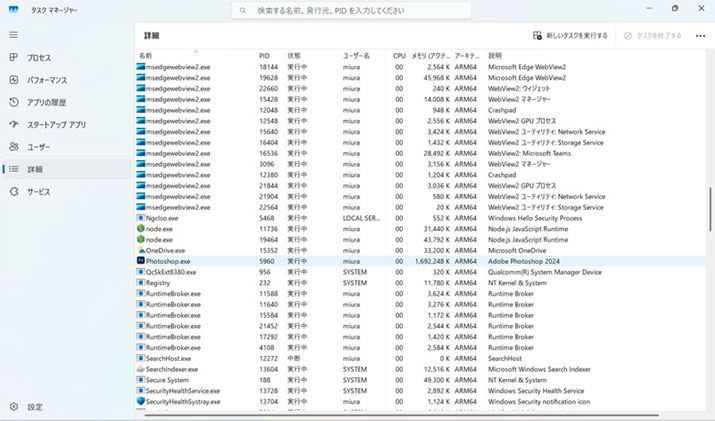Open the プロセス page in sidebar
This screenshot has width=715, height=421.
pos(40,58)
